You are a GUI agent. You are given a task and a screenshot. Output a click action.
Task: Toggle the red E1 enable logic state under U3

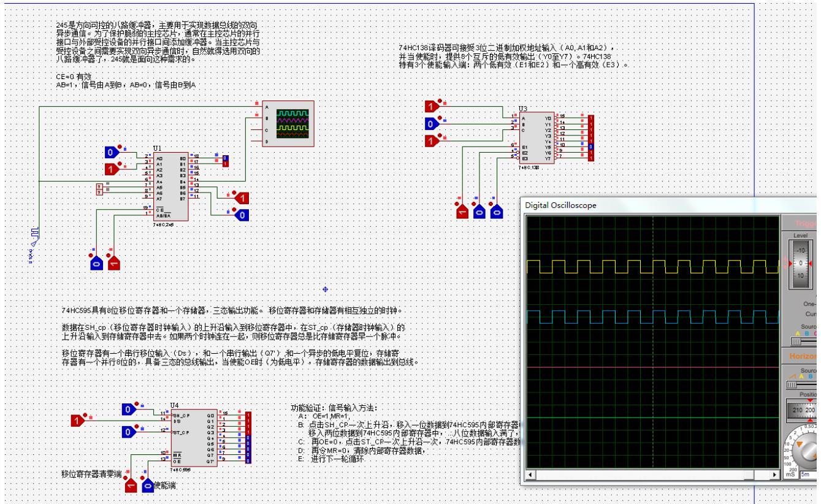(x=463, y=212)
